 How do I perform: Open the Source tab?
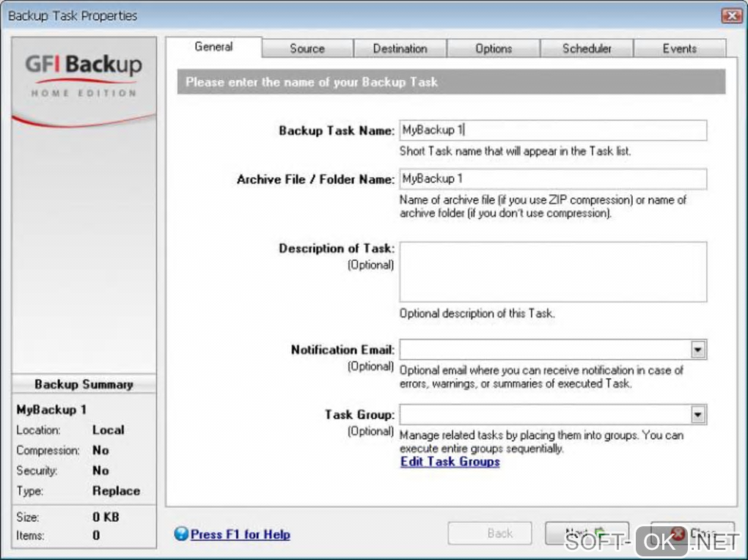(x=307, y=48)
